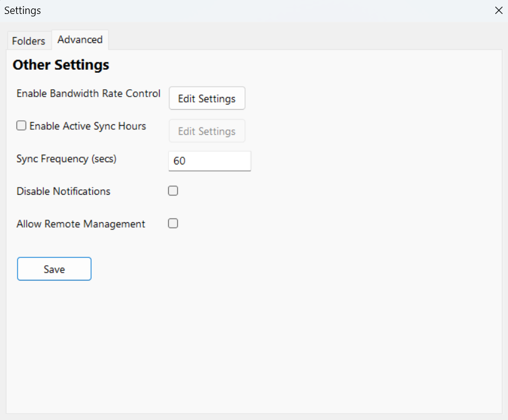Click the 'Enable Bandwidth Rate Control' label

click(x=88, y=93)
